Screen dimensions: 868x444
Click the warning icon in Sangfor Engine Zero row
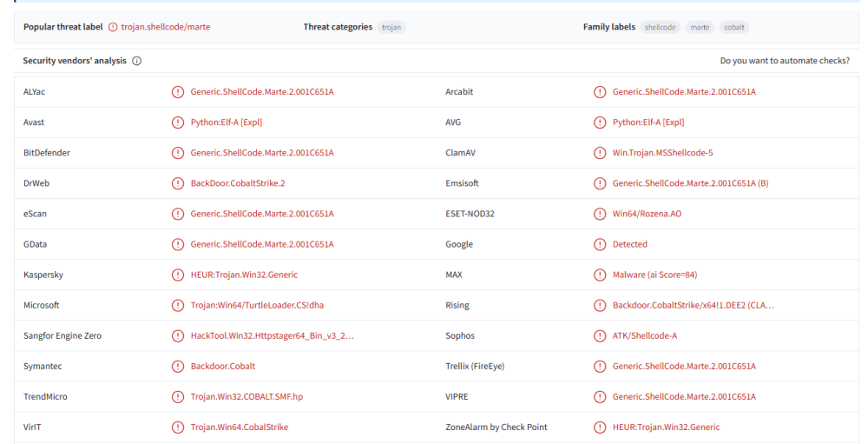click(178, 336)
